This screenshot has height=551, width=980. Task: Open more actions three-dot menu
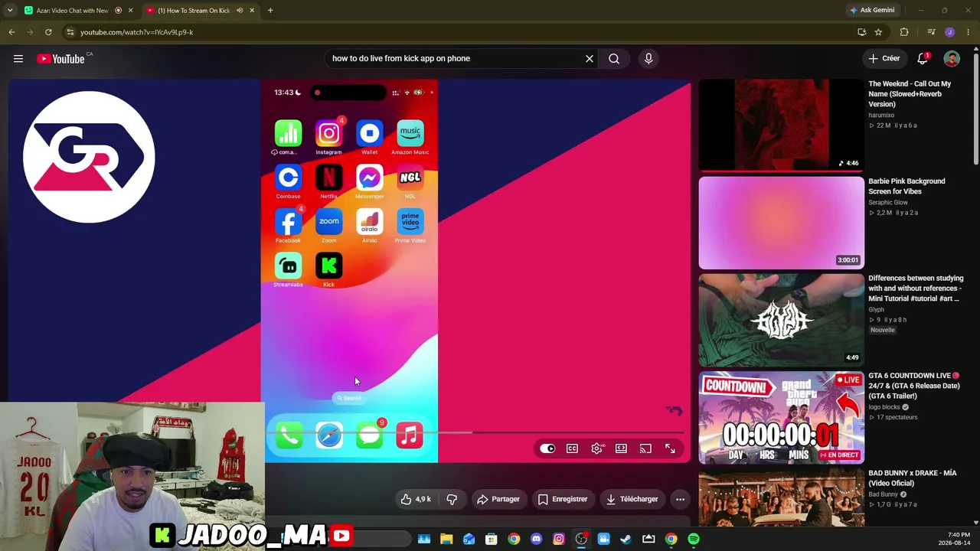click(680, 499)
